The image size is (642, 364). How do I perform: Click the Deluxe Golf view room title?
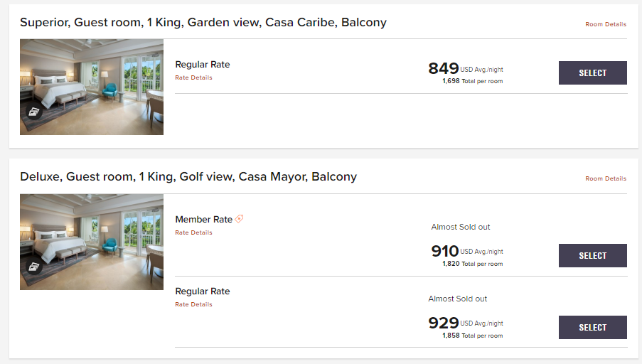click(188, 176)
